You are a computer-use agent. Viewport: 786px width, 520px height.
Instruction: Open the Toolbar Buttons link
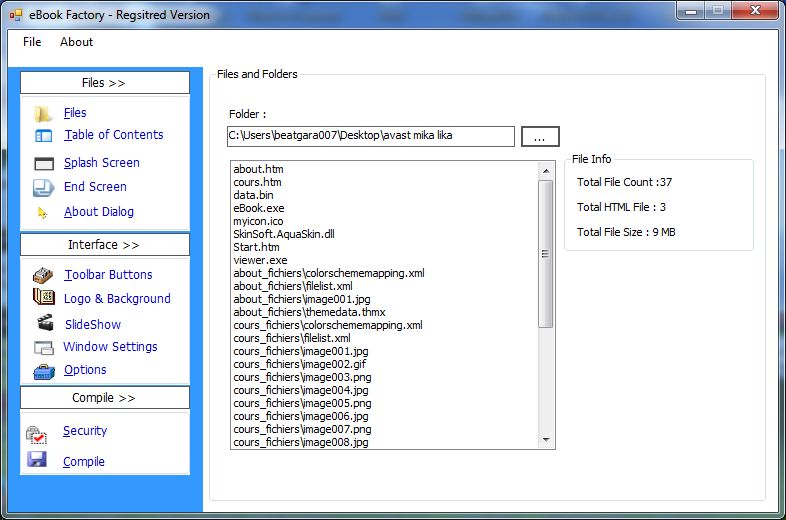108,275
